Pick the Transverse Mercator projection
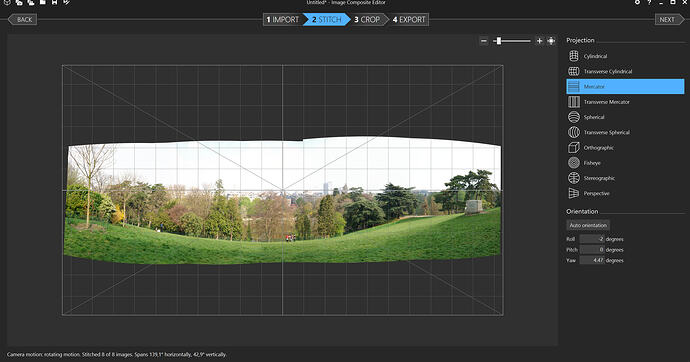Image resolution: width=690 pixels, height=362 pixels. [625, 102]
